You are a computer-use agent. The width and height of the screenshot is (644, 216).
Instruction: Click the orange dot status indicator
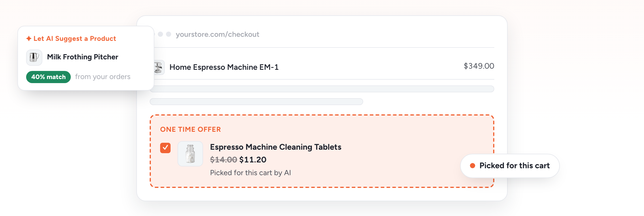point(473,166)
